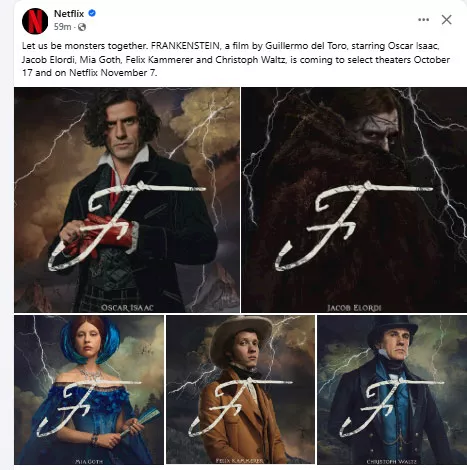The height and width of the screenshot is (470, 467).
Task: Click the blue verified badge beside Netflix
Action: pyautogui.click(x=92, y=13)
